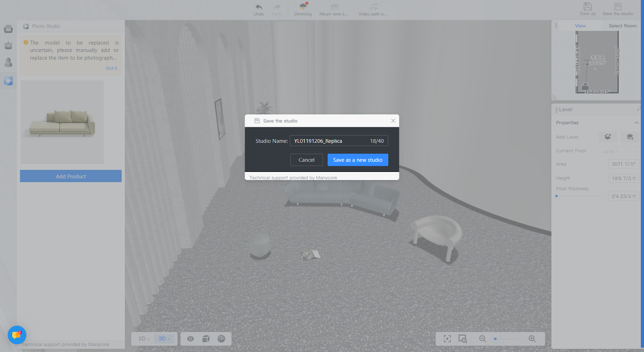Click the camera marker in the minimap
This screenshot has width=644, height=352.
(585, 87)
